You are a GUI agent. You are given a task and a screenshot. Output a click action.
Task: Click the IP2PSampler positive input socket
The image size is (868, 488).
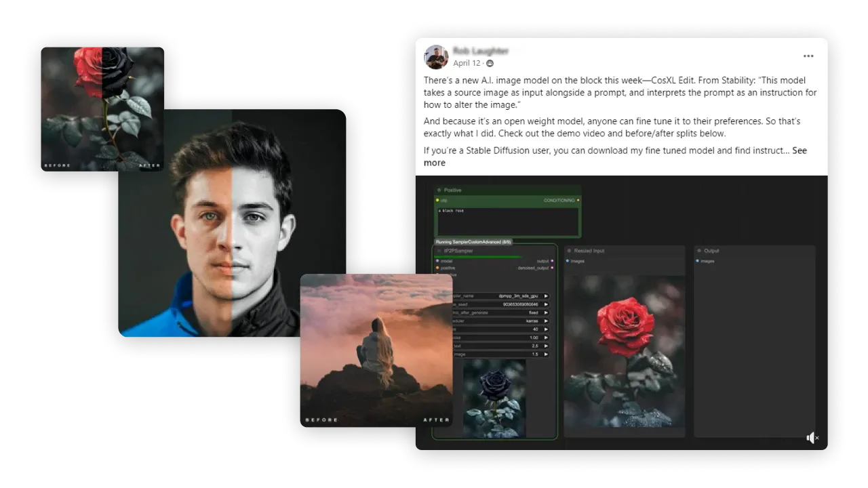pyautogui.click(x=437, y=268)
